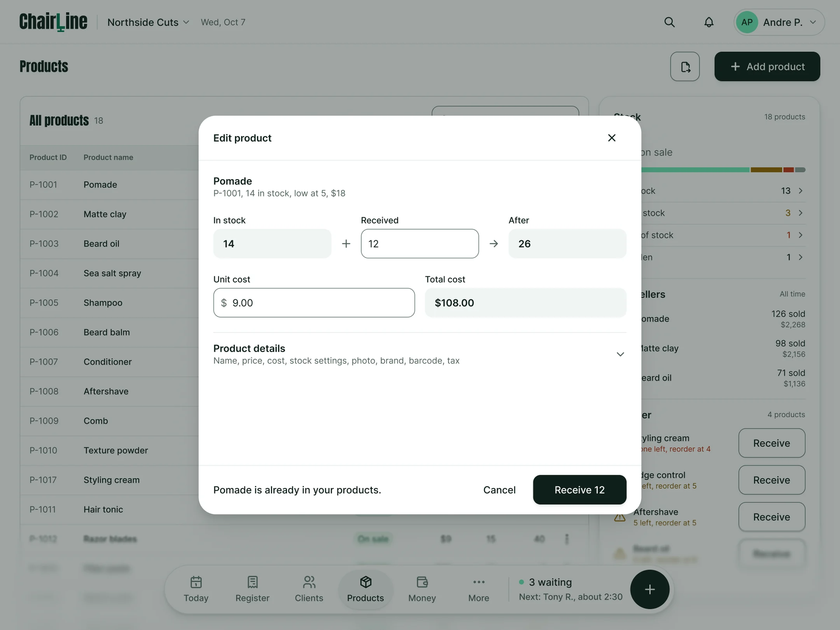Open row menu for Razor blades
Viewport: 840px width, 630px height.
point(567,539)
